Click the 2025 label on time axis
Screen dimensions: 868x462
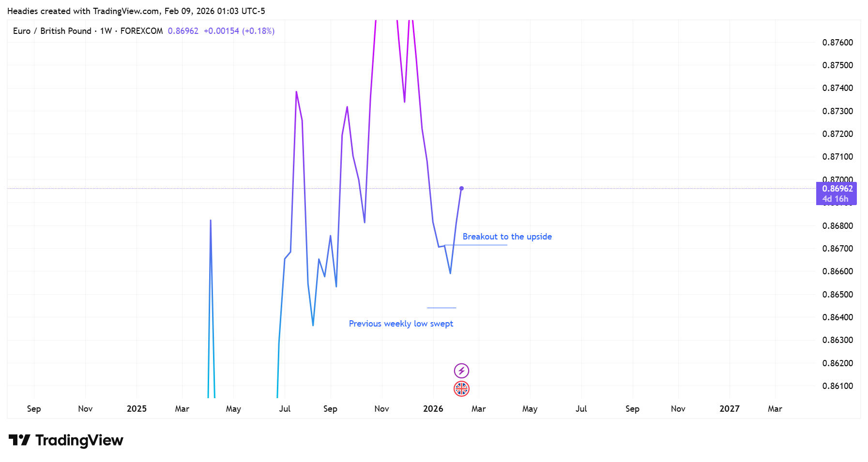[137, 409]
